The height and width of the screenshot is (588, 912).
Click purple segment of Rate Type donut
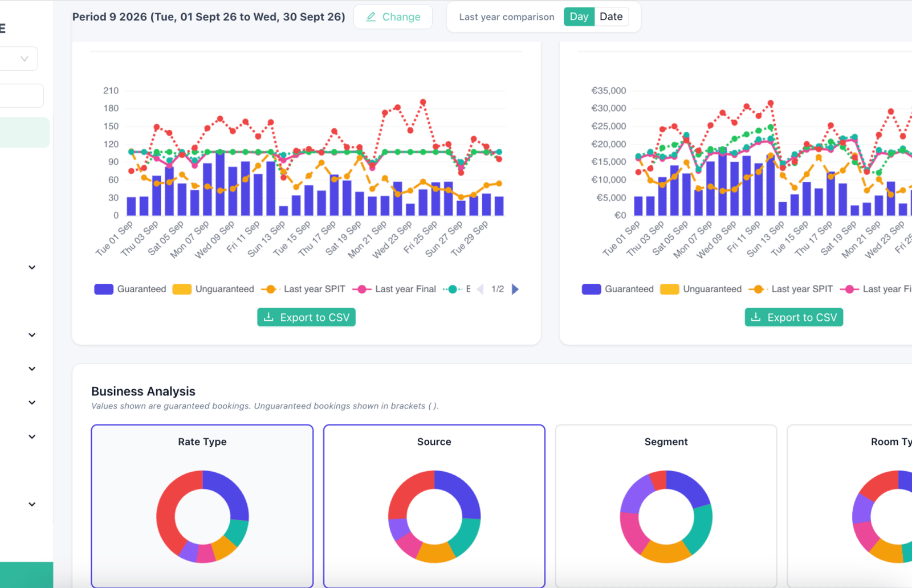[x=189, y=552]
